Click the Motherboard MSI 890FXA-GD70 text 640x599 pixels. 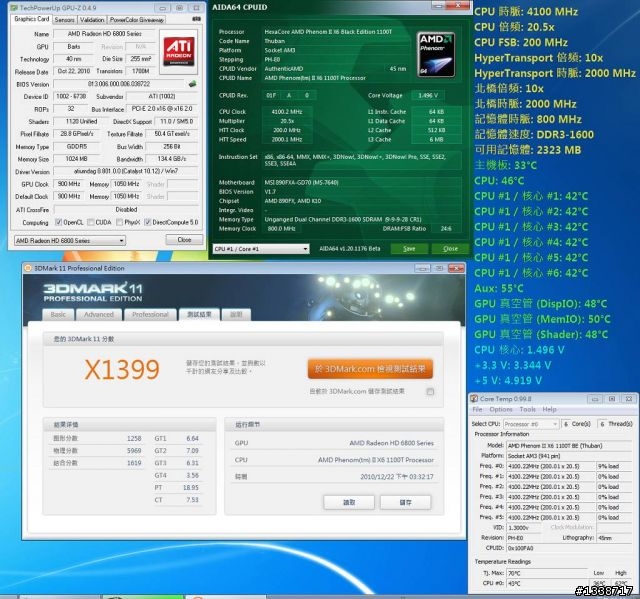(301, 183)
